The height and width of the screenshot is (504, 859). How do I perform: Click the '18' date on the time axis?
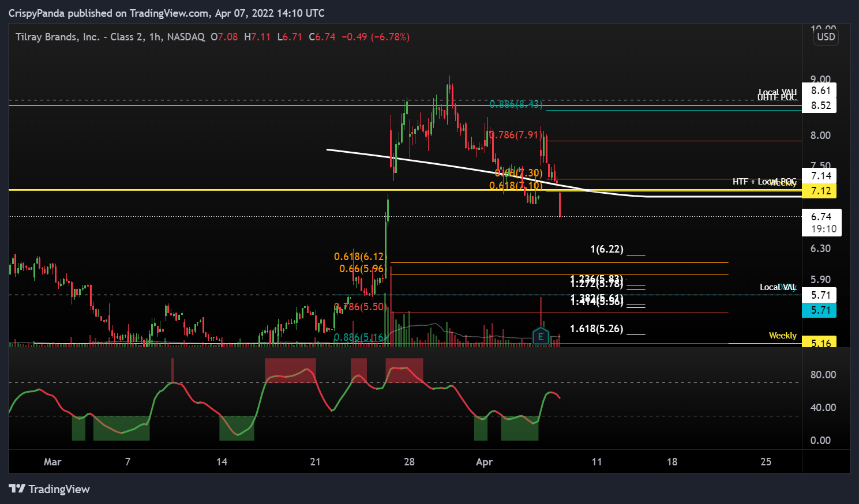672,462
